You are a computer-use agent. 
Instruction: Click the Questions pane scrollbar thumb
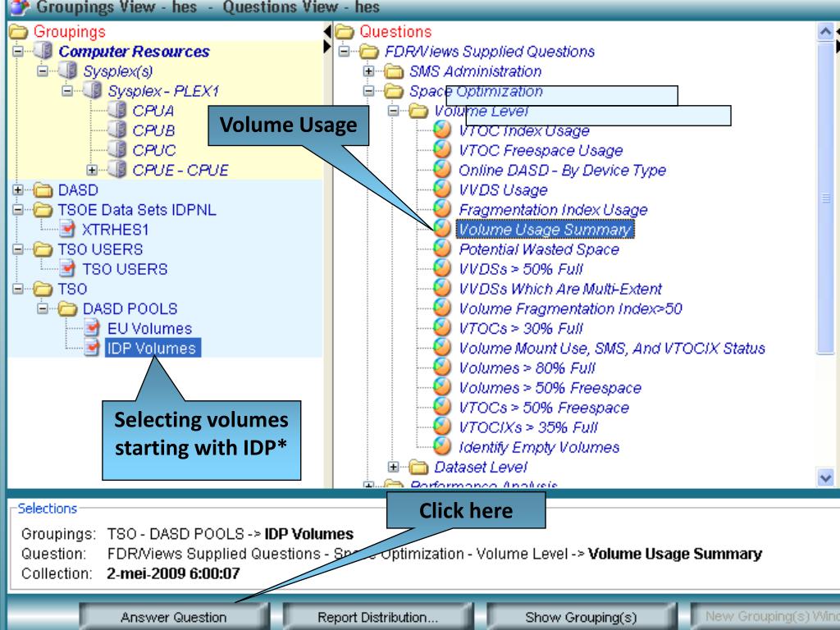click(825, 198)
